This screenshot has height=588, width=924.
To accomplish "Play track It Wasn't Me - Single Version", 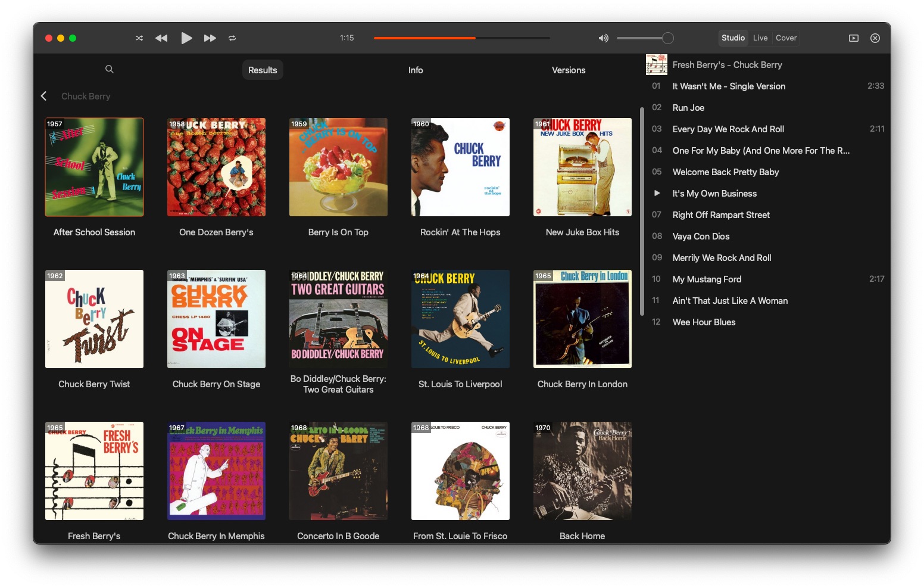I will point(768,86).
